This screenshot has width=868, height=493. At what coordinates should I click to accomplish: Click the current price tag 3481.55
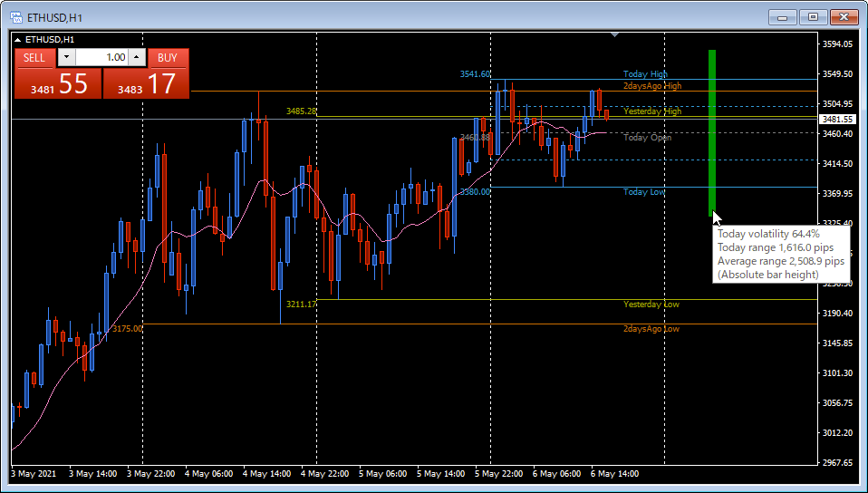837,119
